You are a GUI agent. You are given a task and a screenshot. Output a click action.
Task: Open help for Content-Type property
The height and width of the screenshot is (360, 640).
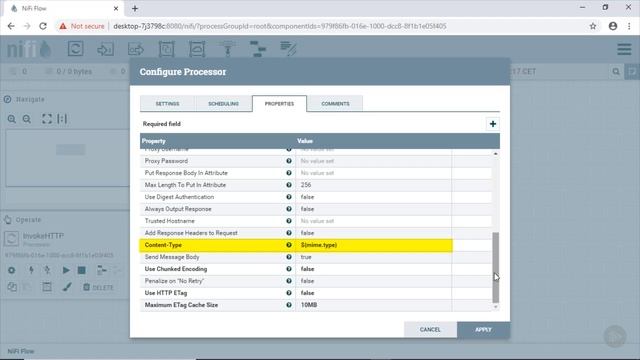[289, 245]
